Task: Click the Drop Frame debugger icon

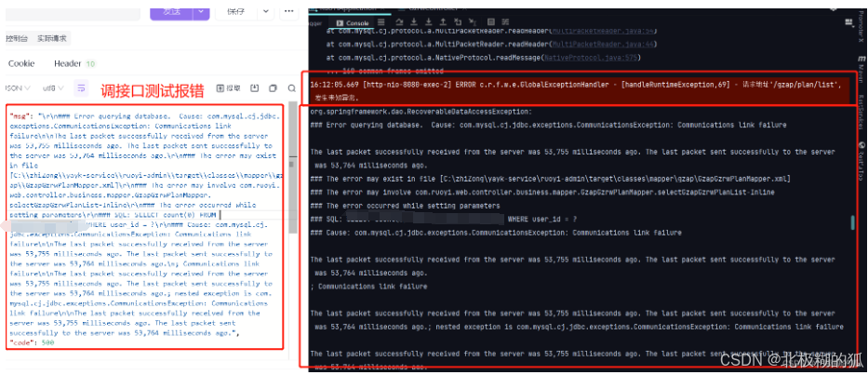Action: 457,22
